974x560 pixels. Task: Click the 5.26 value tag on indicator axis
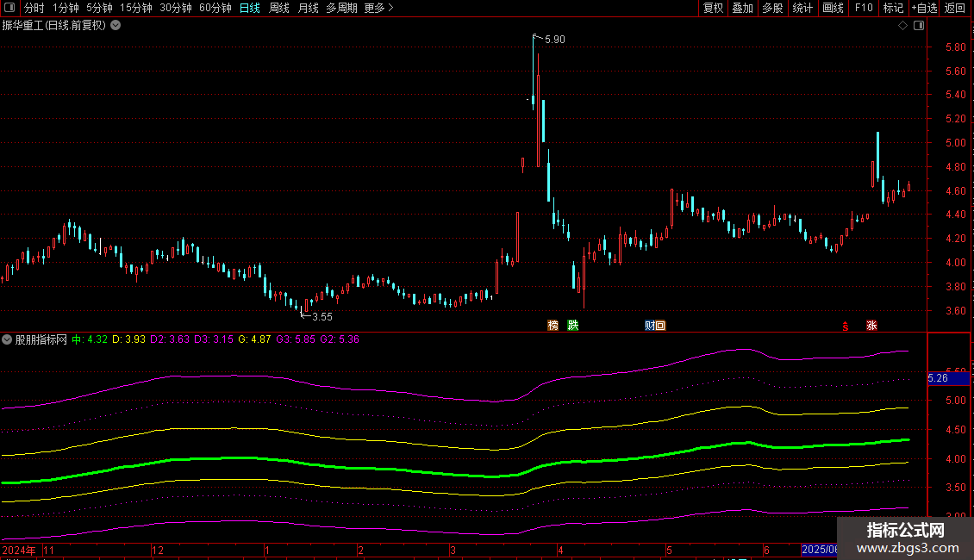948,378
